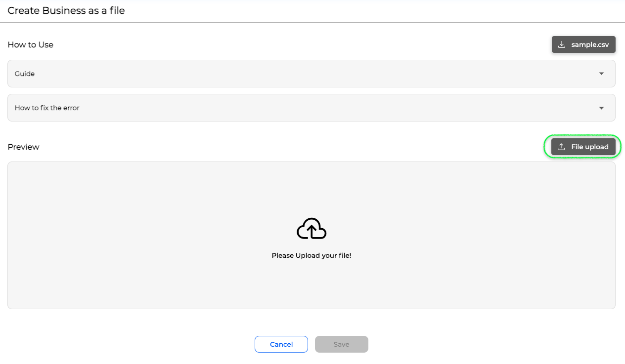Click the 'Guide' label text

(x=25, y=74)
